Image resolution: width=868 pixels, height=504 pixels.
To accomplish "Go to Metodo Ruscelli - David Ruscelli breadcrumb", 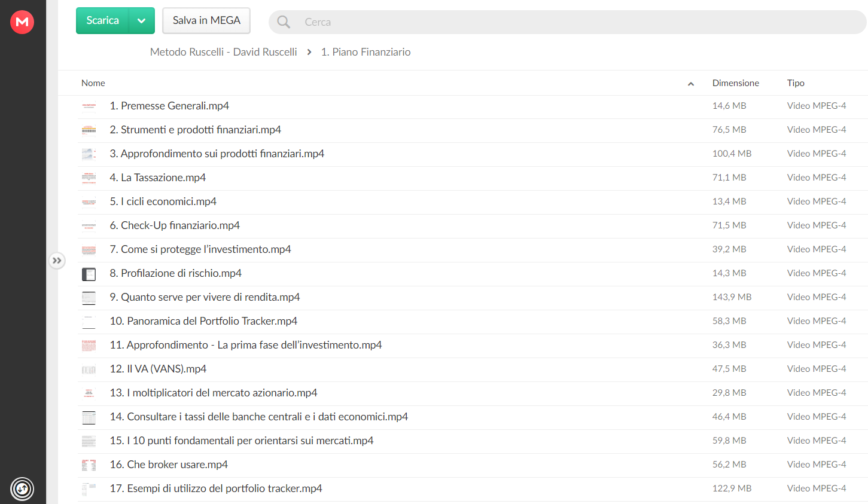I will pos(224,52).
